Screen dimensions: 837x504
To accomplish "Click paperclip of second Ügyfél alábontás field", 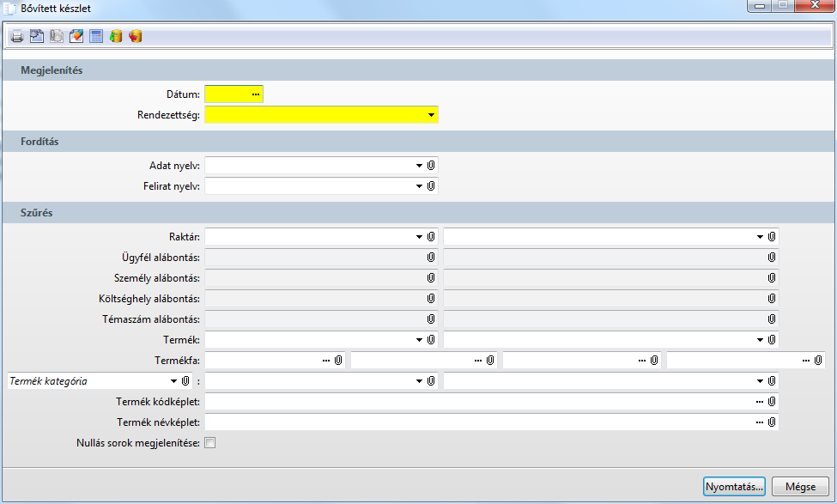I will (772, 258).
